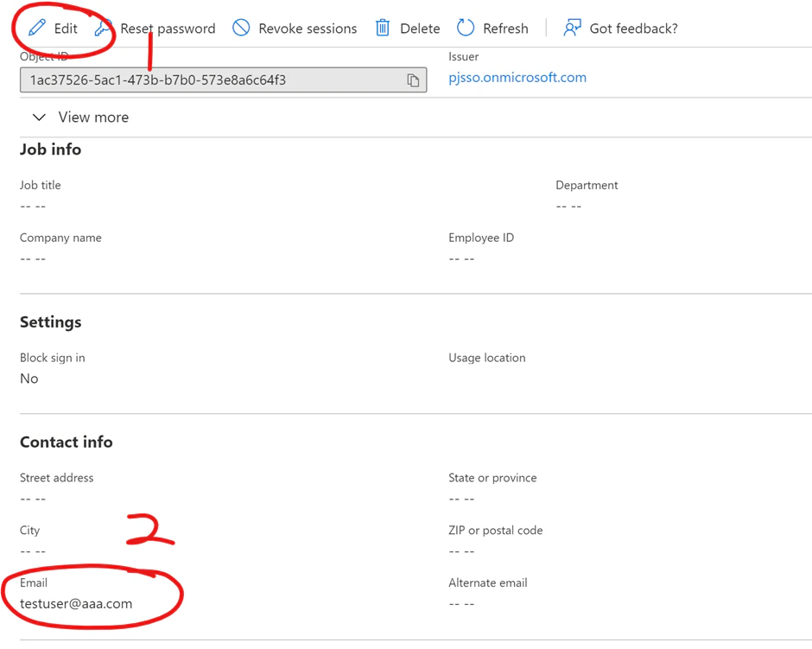
Task: Click the Edit pencil icon
Action: pyautogui.click(x=38, y=28)
